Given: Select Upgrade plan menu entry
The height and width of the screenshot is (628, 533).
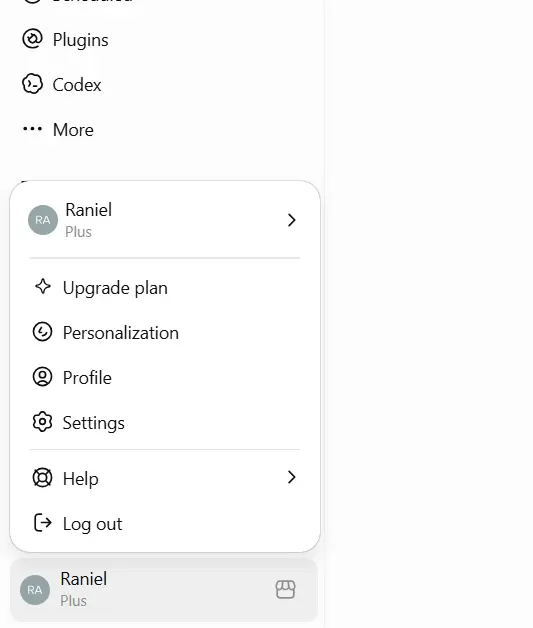Looking at the screenshot, I should [165, 288].
